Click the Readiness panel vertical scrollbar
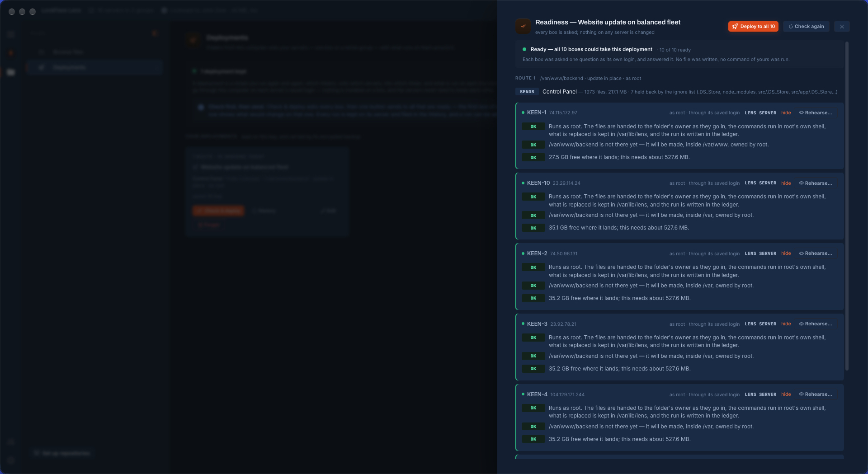Image resolution: width=868 pixels, height=474 pixels. tap(847, 206)
